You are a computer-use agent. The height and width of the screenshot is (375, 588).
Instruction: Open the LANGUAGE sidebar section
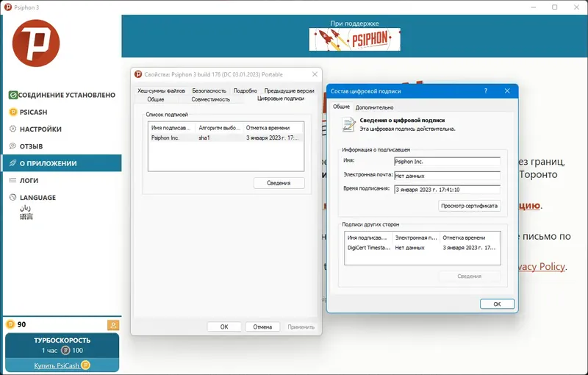pos(62,198)
